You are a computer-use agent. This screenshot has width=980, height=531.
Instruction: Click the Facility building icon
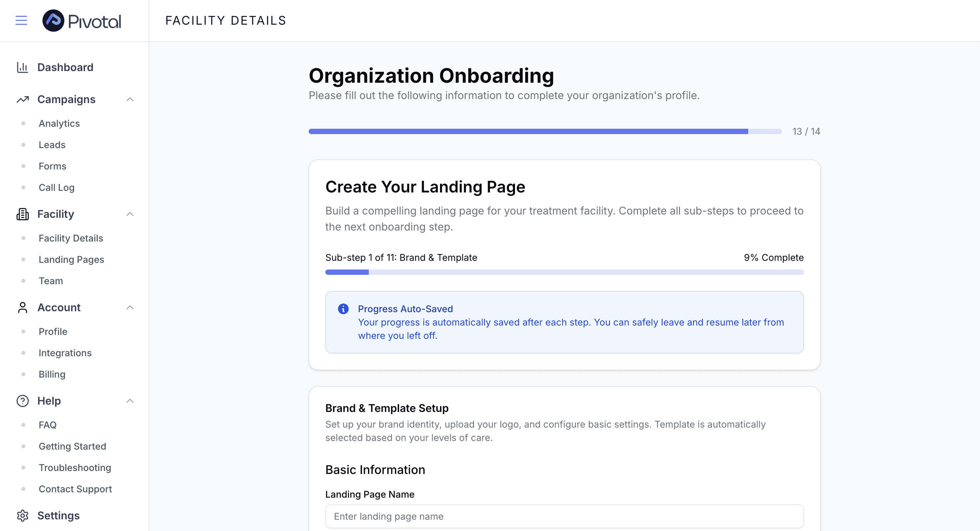coord(22,214)
